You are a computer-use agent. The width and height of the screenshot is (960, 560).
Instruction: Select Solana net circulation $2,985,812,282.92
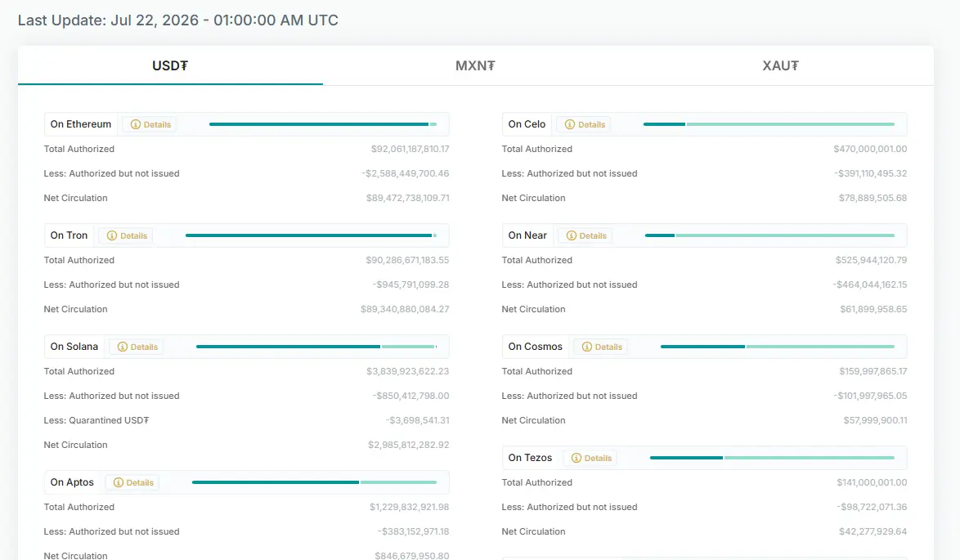(x=408, y=446)
